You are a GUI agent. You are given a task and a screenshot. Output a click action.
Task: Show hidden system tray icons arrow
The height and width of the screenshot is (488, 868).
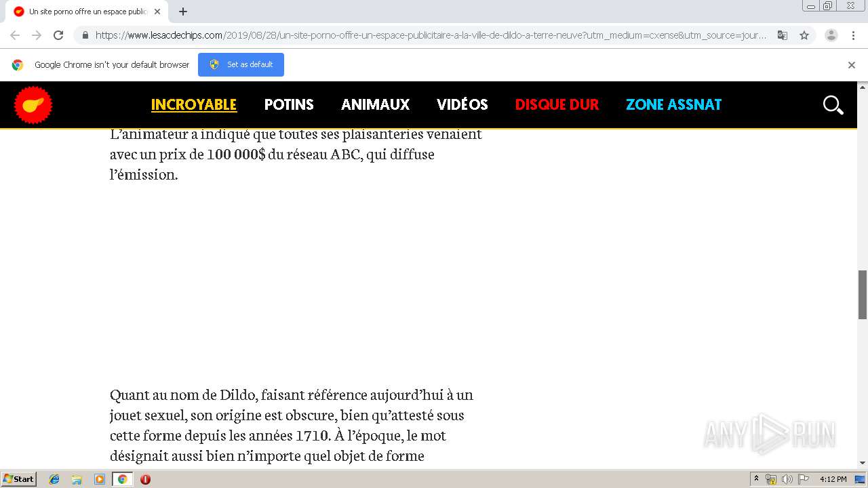coord(756,479)
